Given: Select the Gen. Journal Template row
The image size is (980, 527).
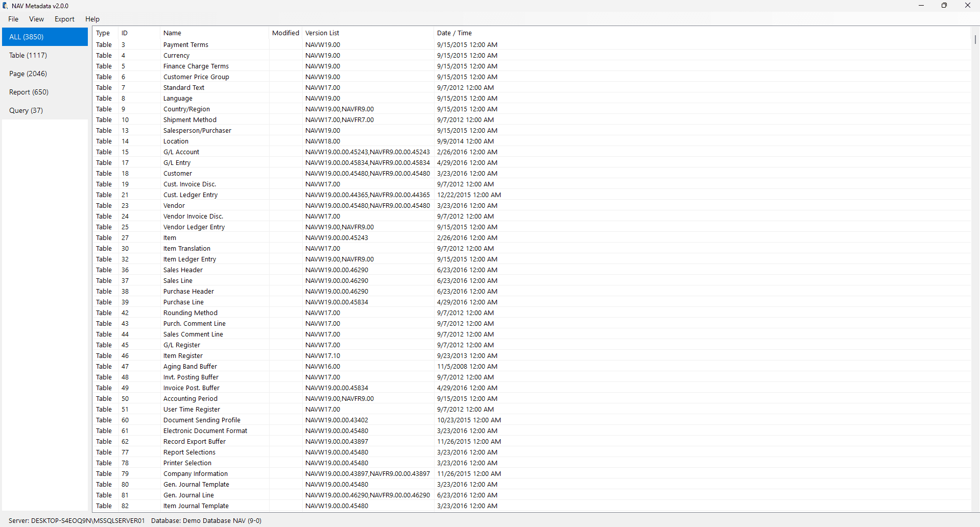Looking at the screenshot, I should point(532,484).
